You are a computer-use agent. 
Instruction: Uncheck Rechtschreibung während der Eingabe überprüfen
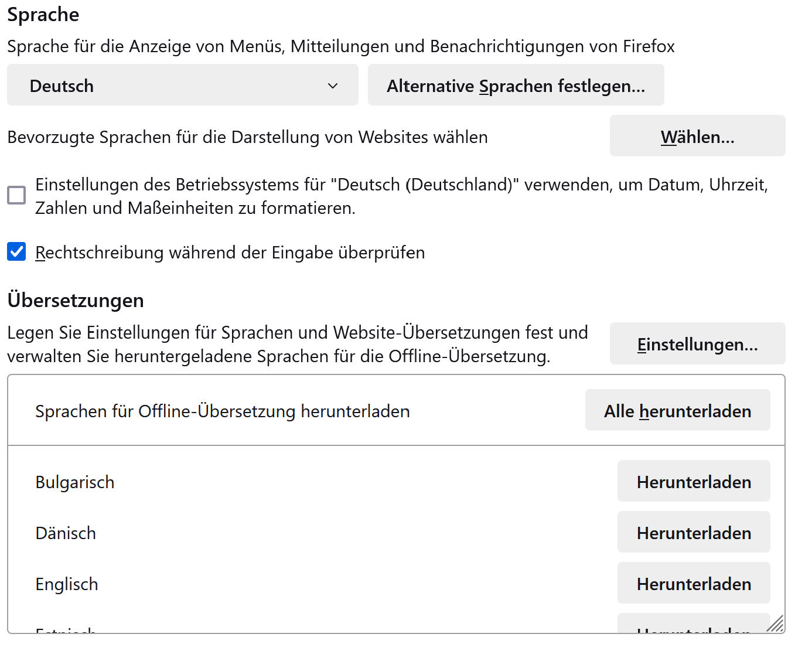click(x=16, y=252)
